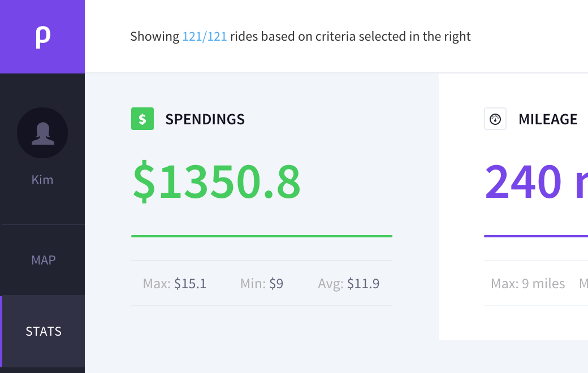Click the purple active marker beside STATS
The height and width of the screenshot is (373, 588).
tap(1, 331)
